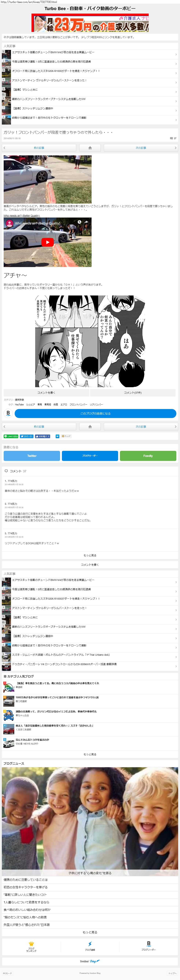Go to the previous article via top 前の記事

click(x=39, y=148)
